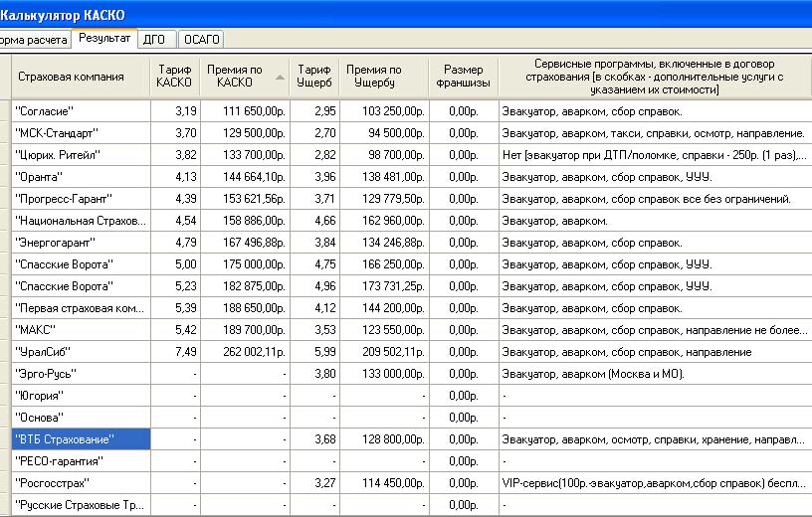Click the 144 664,10р. premium cell
This screenshot has width=812, height=517.
(x=245, y=177)
